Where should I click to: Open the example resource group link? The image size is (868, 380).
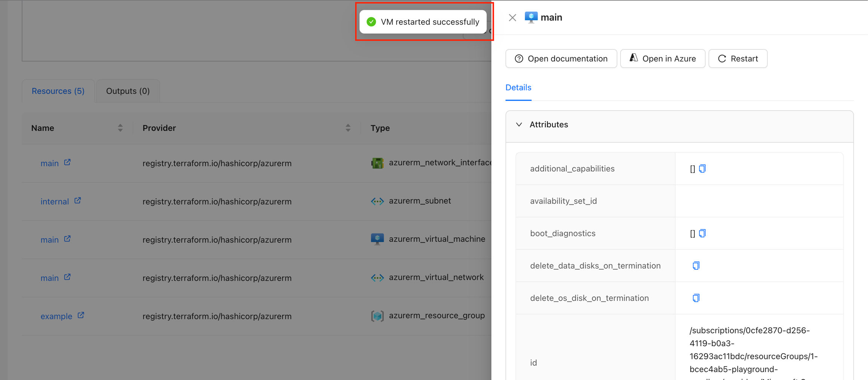56,316
